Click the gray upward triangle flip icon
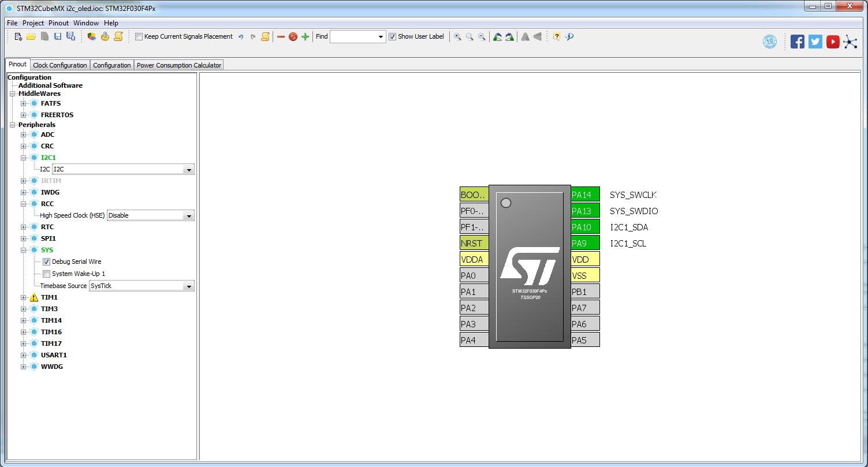 click(x=525, y=36)
